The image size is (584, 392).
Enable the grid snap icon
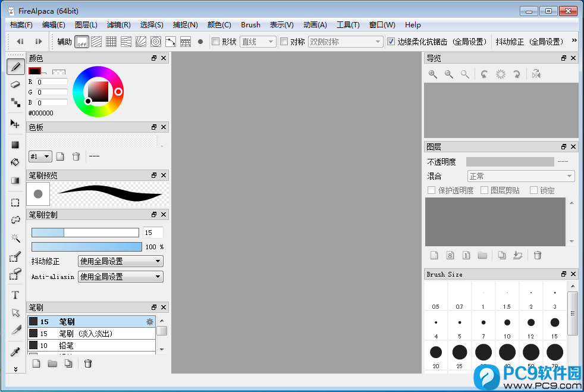[x=111, y=42]
